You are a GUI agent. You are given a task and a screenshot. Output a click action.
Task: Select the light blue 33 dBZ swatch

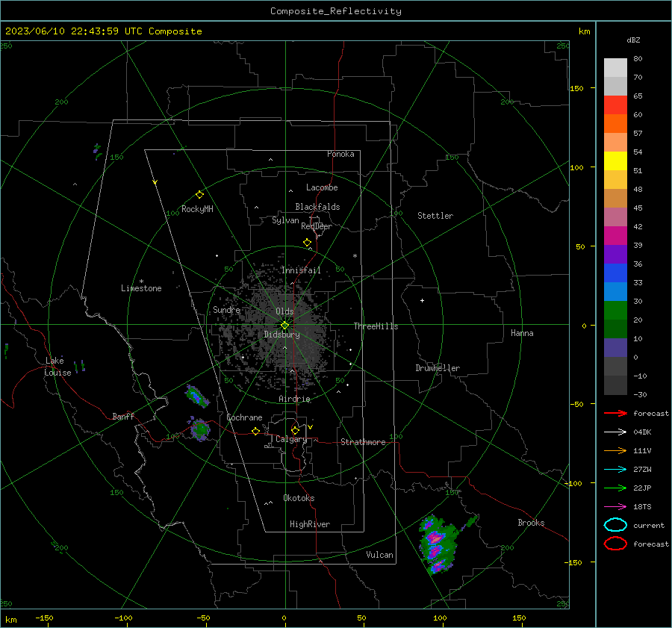pos(615,291)
